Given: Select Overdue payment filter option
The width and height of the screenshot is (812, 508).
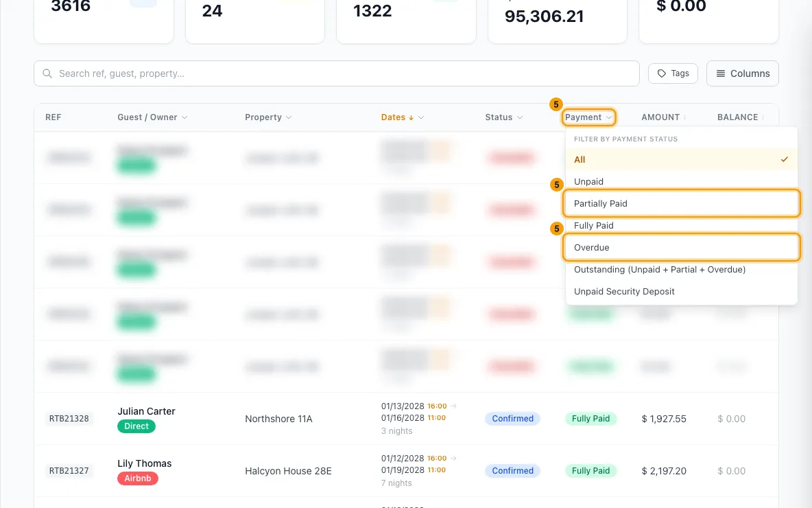Looking at the screenshot, I should [x=681, y=247].
